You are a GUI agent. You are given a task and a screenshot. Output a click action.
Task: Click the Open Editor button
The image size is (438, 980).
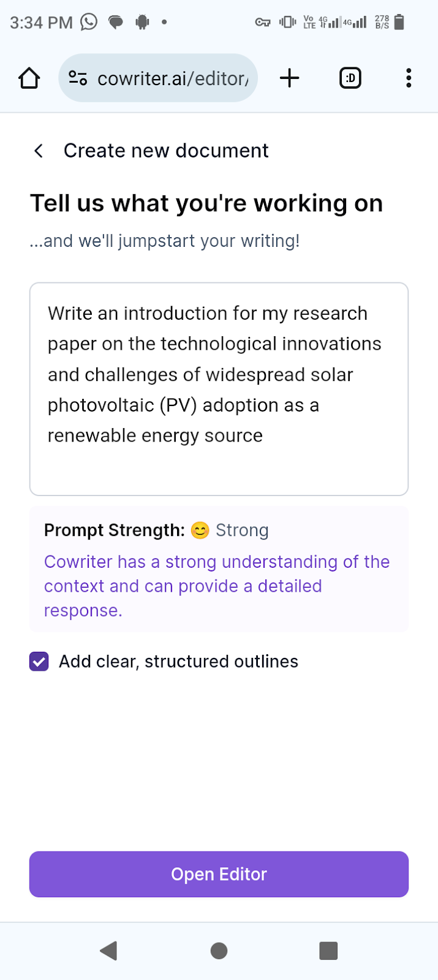219,874
